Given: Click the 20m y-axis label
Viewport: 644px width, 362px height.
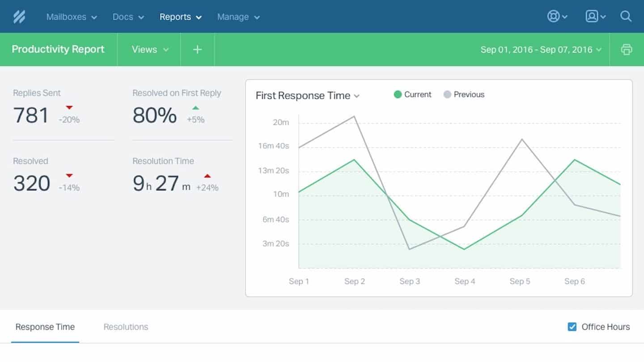Looking at the screenshot, I should point(281,122).
